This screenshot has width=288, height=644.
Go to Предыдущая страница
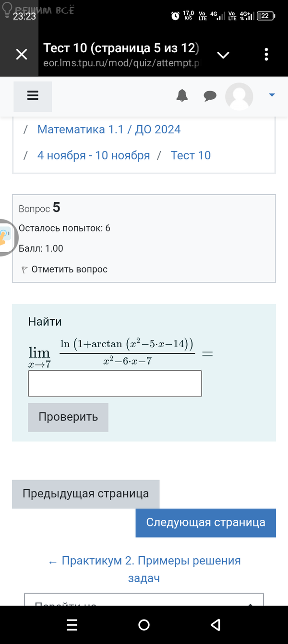[85, 494]
